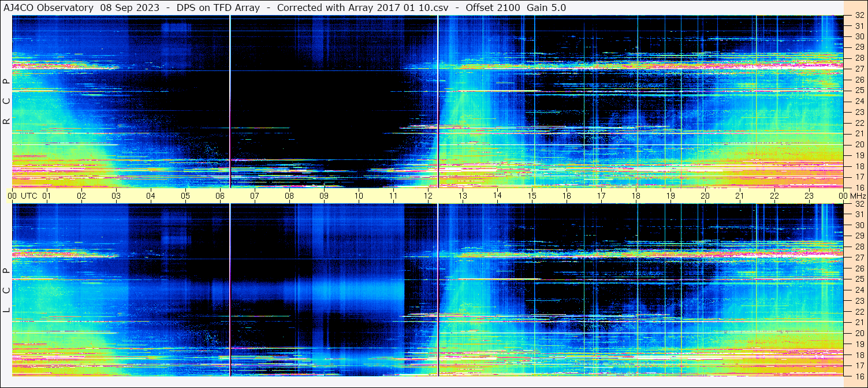Image resolution: width=868 pixels, height=388 pixels.
Task: Click the 22 MHz label of RCP panel
Action: point(859,123)
